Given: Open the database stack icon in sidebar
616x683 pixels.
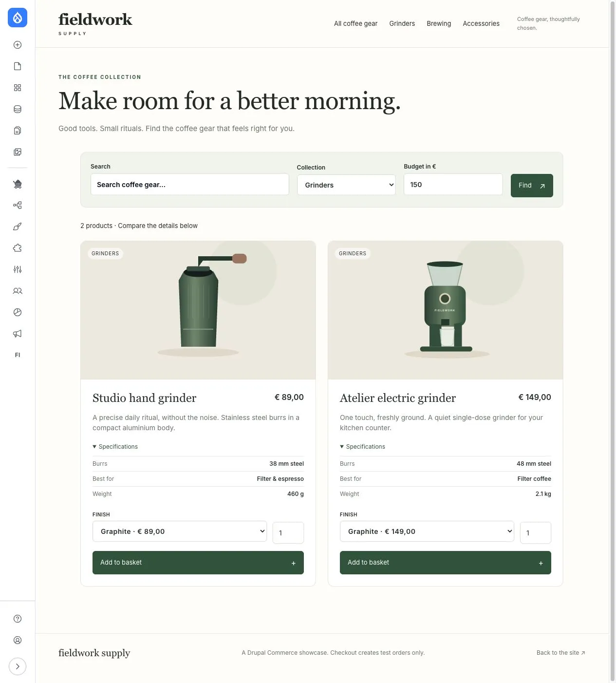Looking at the screenshot, I should tap(18, 109).
